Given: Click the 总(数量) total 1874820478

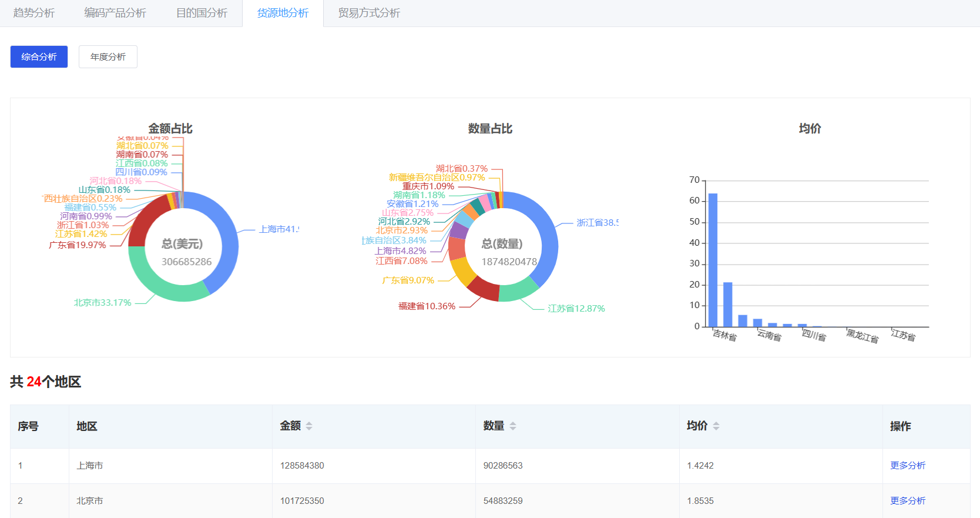Looking at the screenshot, I should (509, 262).
